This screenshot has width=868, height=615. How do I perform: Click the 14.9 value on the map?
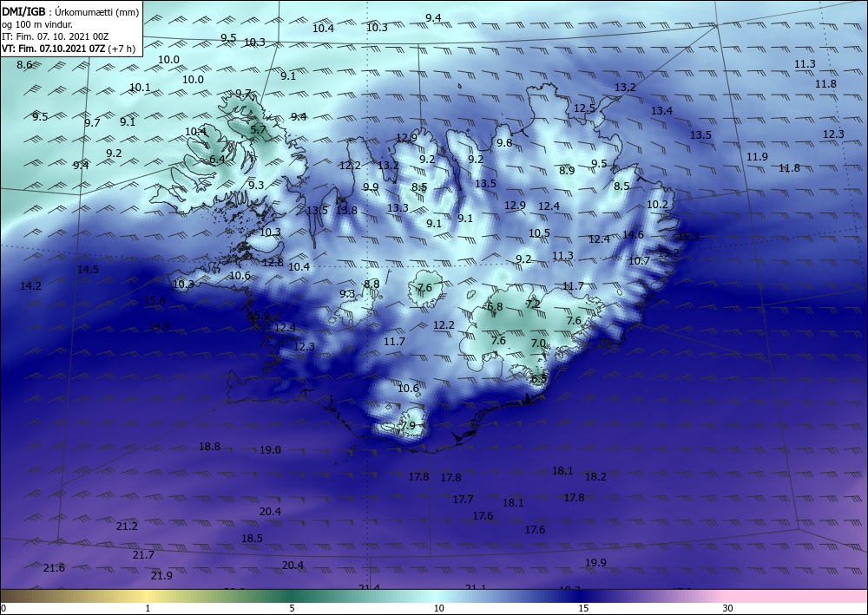[x=160, y=326]
